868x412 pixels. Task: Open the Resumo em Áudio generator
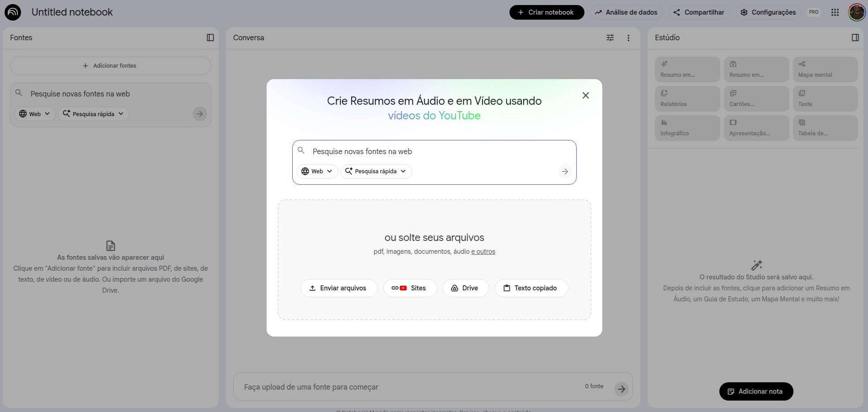[x=687, y=70]
